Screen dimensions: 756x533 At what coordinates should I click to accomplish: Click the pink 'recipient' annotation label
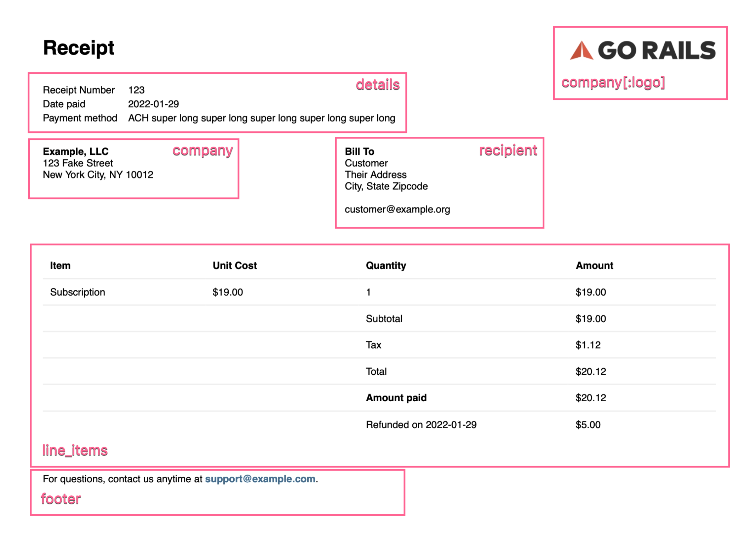[508, 151]
